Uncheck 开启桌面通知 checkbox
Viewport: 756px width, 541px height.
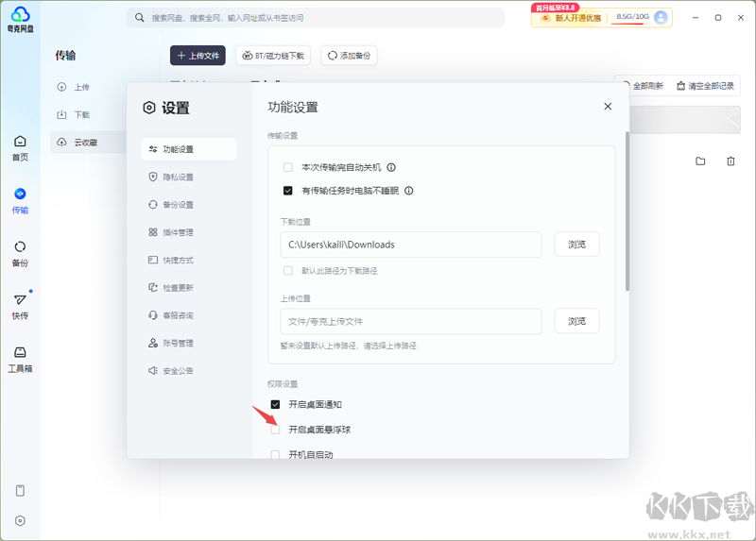(275, 405)
